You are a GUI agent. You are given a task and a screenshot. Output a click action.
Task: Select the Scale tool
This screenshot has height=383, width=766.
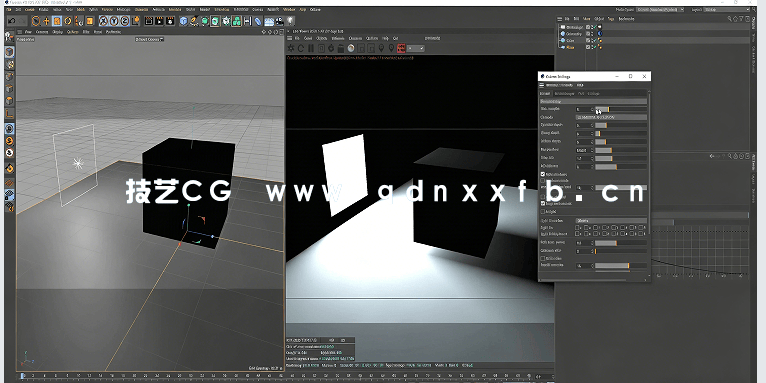[57, 21]
